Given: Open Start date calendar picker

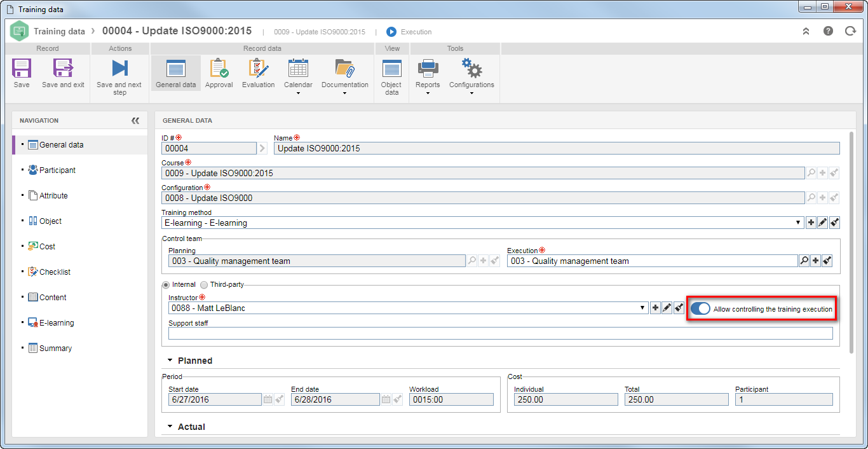Looking at the screenshot, I should (268, 399).
